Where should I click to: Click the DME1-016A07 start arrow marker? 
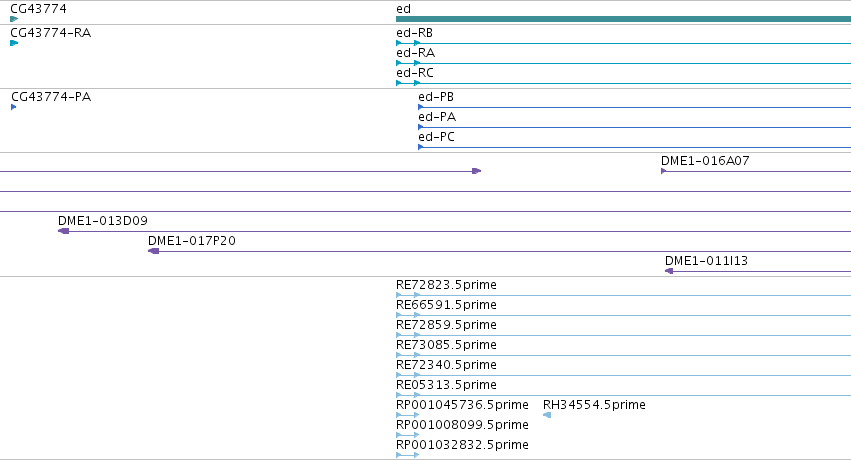(x=664, y=171)
